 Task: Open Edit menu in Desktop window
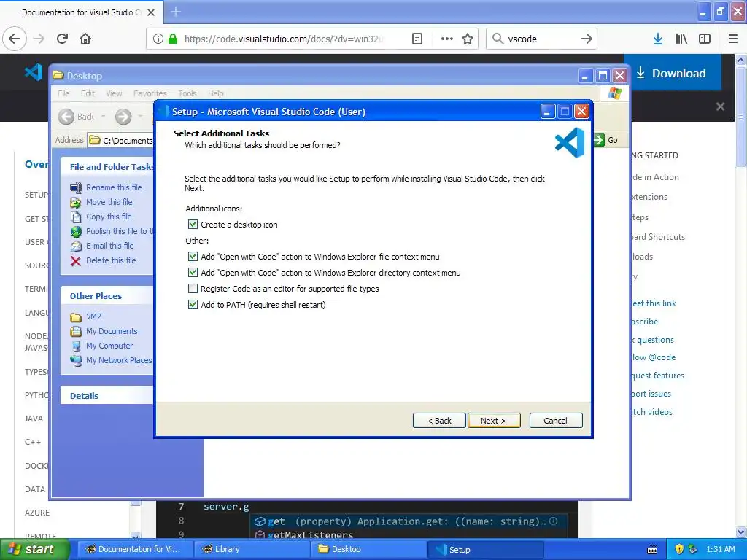(88, 93)
